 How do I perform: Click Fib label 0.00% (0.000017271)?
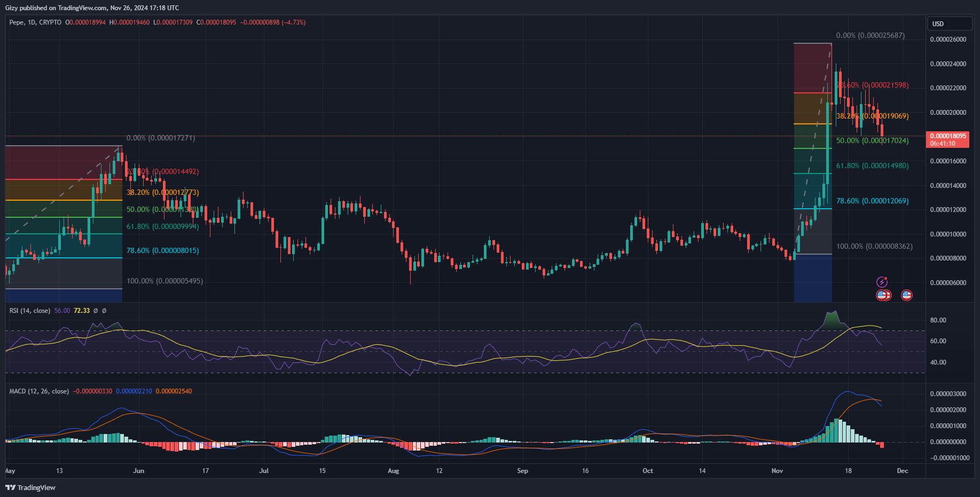coord(161,138)
